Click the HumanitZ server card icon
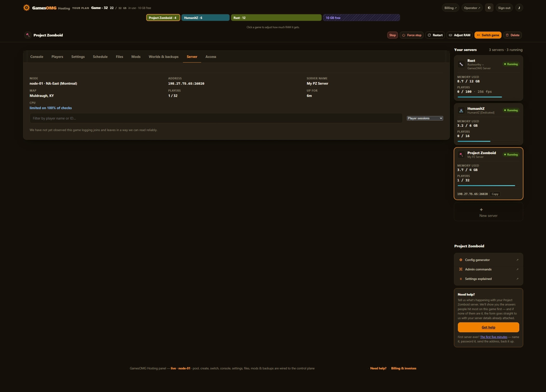This screenshot has width=546, height=392. tap(461, 110)
